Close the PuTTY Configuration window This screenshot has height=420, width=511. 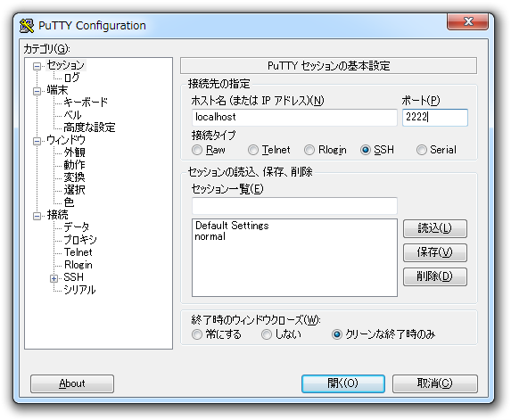tap(467, 21)
